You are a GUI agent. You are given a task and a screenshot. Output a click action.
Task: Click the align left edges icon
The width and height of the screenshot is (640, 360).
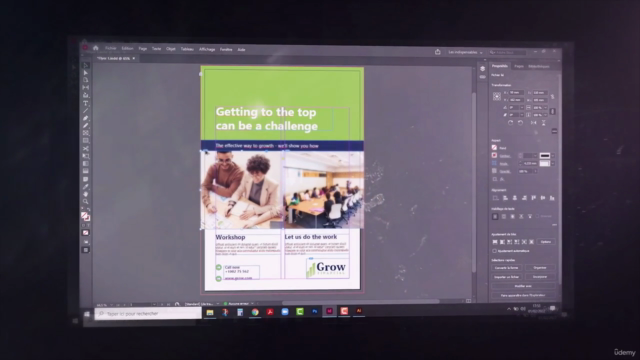tap(505, 198)
